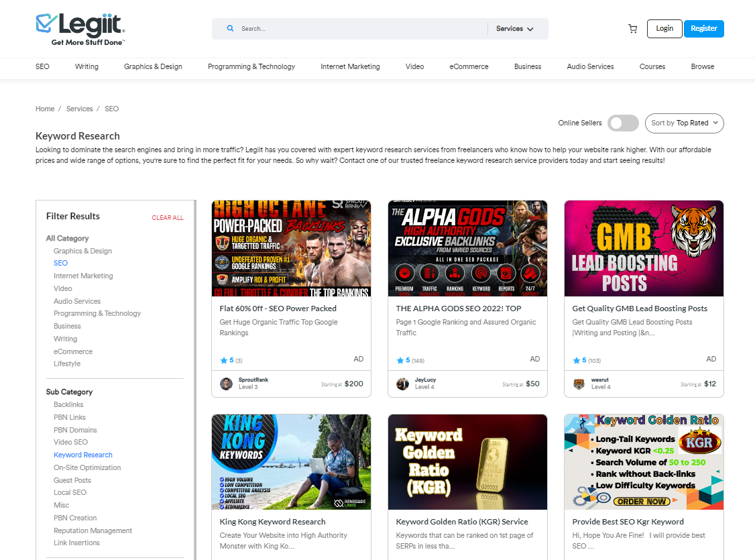Filter by Graphics & Design category
Image resolution: width=755 pixels, height=560 pixels.
click(x=83, y=251)
